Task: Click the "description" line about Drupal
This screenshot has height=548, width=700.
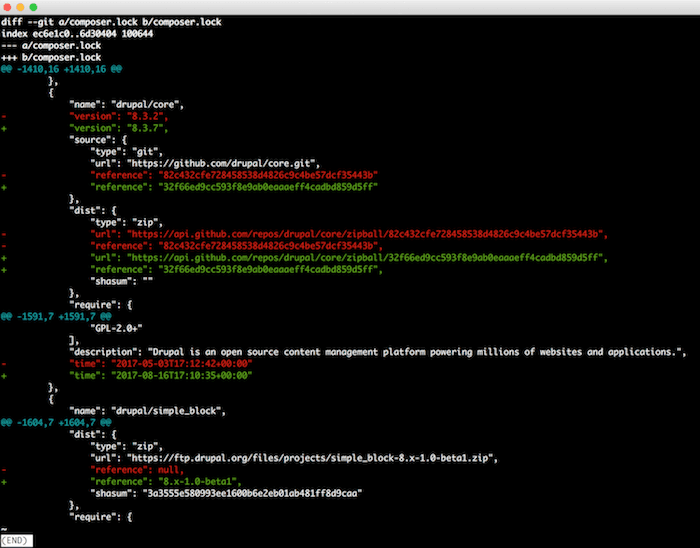Action: [x=378, y=352]
